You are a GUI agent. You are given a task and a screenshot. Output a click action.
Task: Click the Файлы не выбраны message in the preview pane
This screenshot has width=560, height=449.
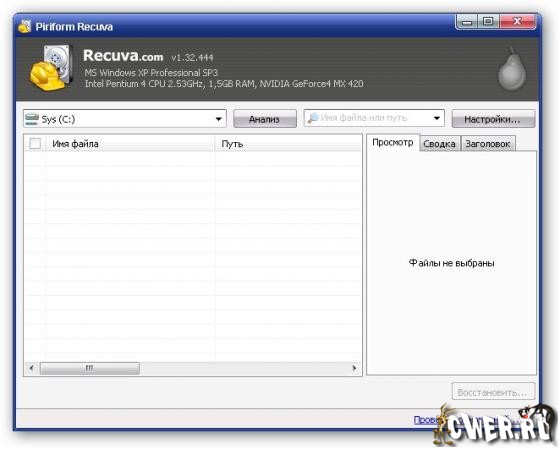coord(451,263)
